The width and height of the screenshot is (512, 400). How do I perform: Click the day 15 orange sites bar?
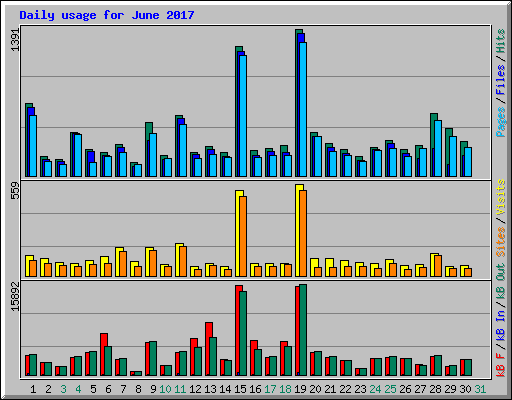coord(243,237)
